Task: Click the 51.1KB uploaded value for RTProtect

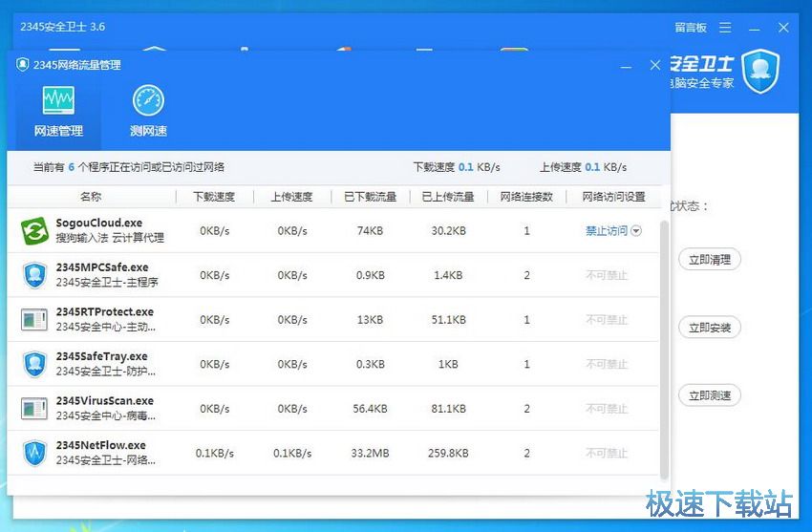Action: pyautogui.click(x=448, y=320)
